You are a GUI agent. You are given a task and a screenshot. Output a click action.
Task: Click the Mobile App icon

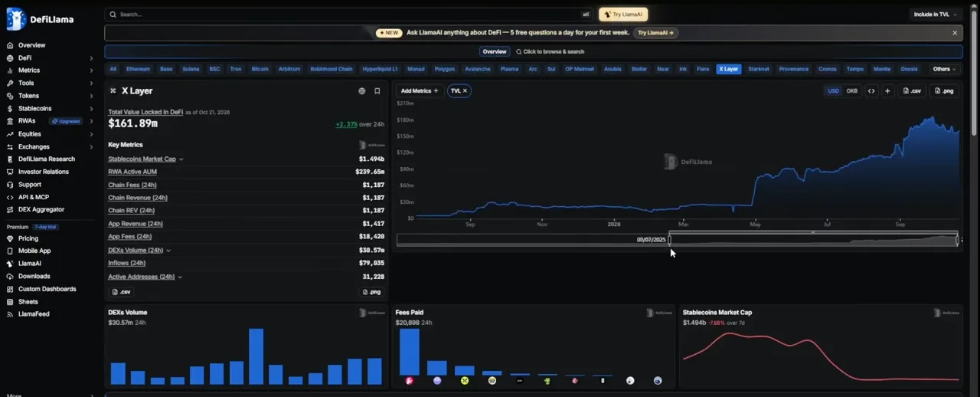click(x=10, y=251)
